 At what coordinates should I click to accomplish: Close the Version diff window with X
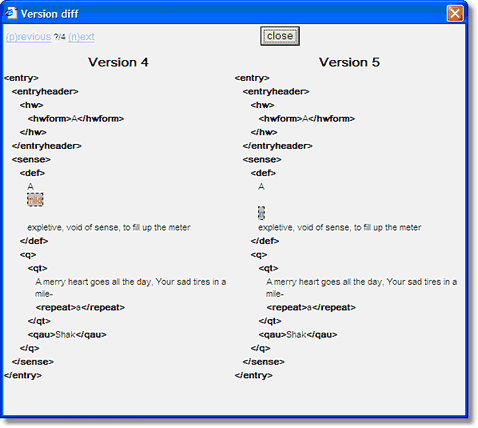click(455, 14)
